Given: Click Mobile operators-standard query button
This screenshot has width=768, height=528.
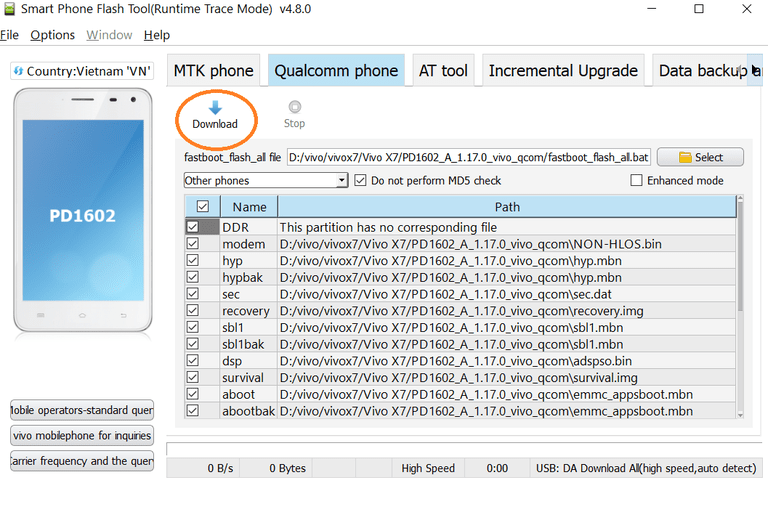Looking at the screenshot, I should [x=82, y=410].
